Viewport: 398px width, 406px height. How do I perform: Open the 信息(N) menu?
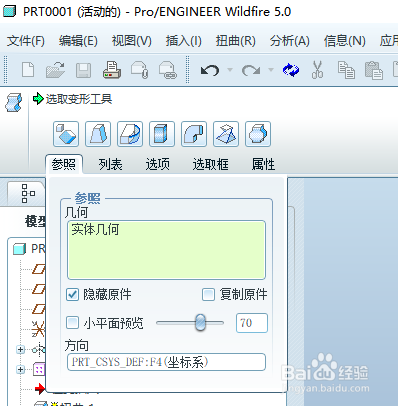click(x=345, y=41)
